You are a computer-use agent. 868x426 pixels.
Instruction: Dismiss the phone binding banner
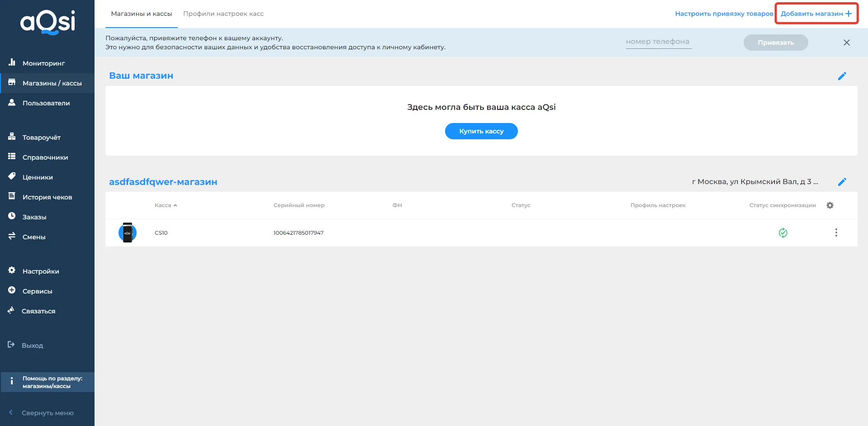[x=846, y=43]
